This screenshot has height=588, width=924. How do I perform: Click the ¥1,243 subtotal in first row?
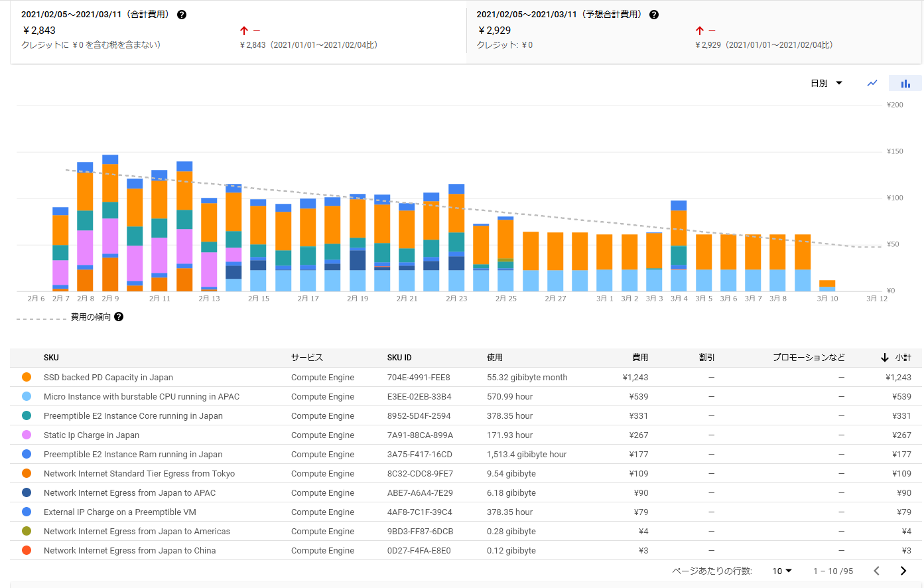[x=898, y=377]
